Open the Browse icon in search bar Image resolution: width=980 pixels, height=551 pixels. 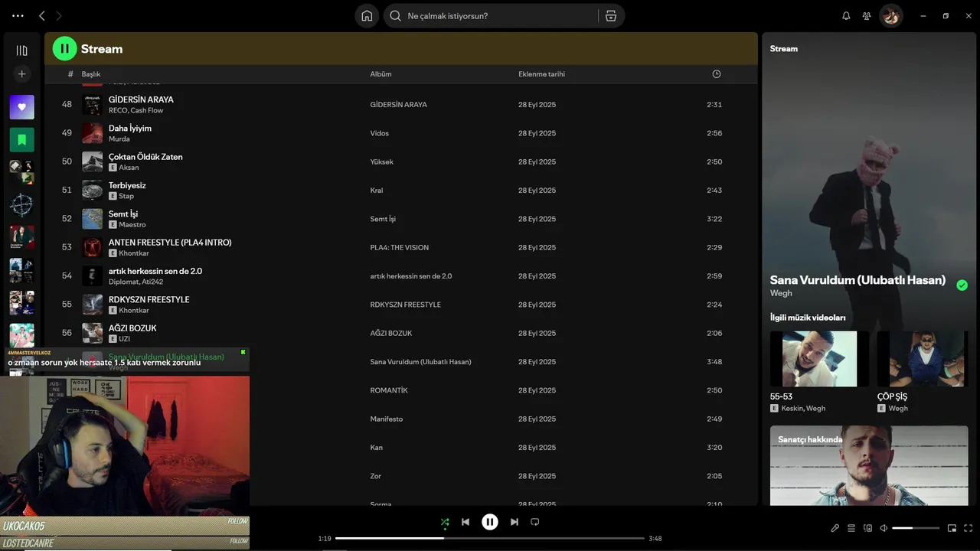611,15
